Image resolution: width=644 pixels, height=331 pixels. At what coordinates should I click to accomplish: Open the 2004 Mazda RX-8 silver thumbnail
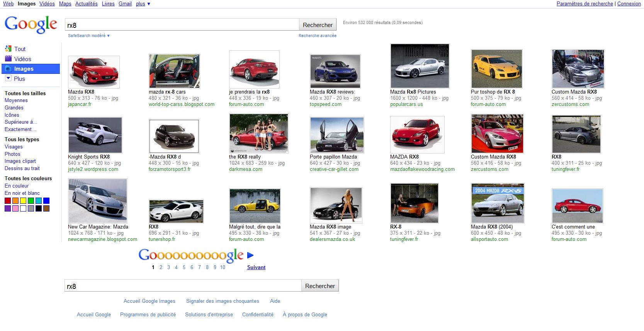click(x=498, y=203)
